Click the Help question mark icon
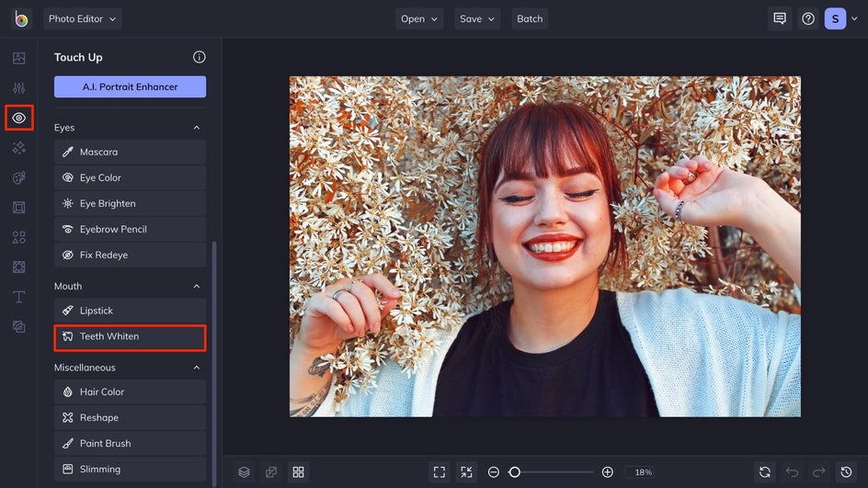Image resolution: width=868 pixels, height=488 pixels. [x=808, y=18]
